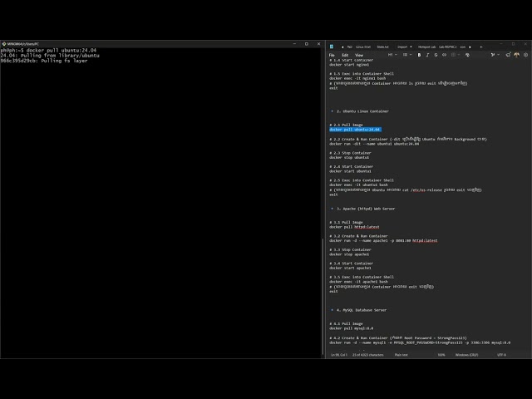
Task: Collapse the '4. MySQL Database Server' section
Action: (332, 310)
